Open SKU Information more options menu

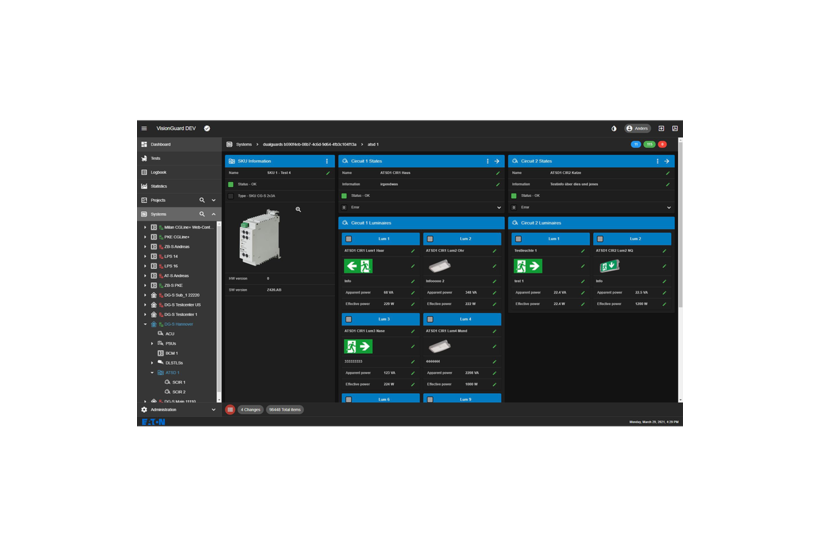(327, 161)
